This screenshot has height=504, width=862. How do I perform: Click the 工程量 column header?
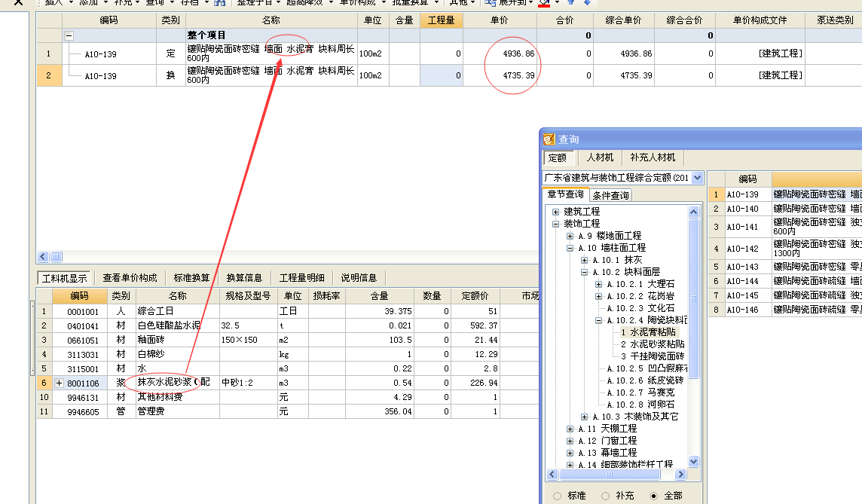point(442,20)
